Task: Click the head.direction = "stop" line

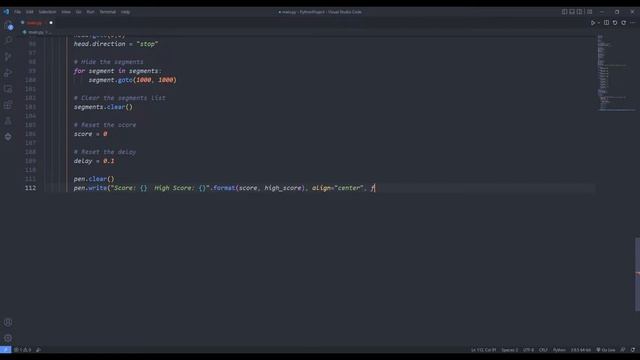Action: [116, 44]
